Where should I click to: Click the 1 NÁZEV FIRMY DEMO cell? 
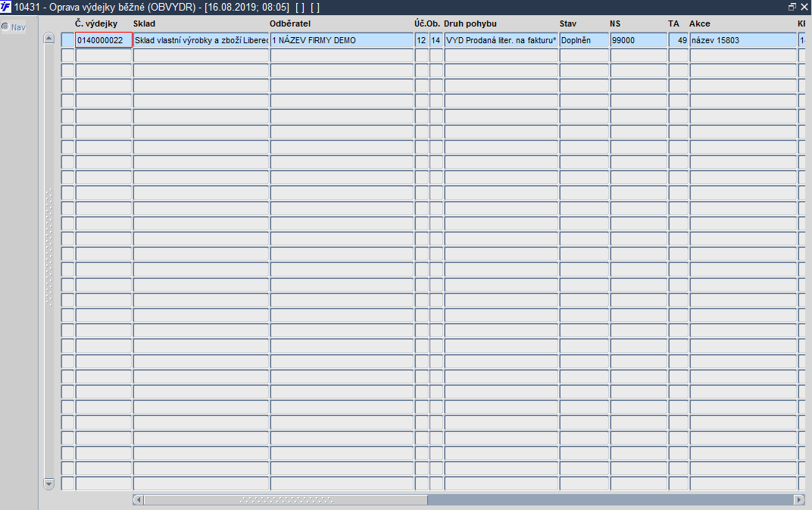342,40
